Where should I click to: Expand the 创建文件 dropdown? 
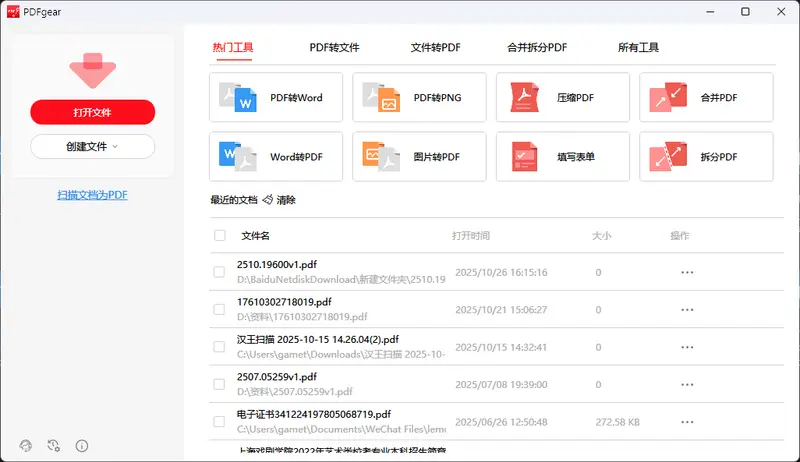point(92,146)
